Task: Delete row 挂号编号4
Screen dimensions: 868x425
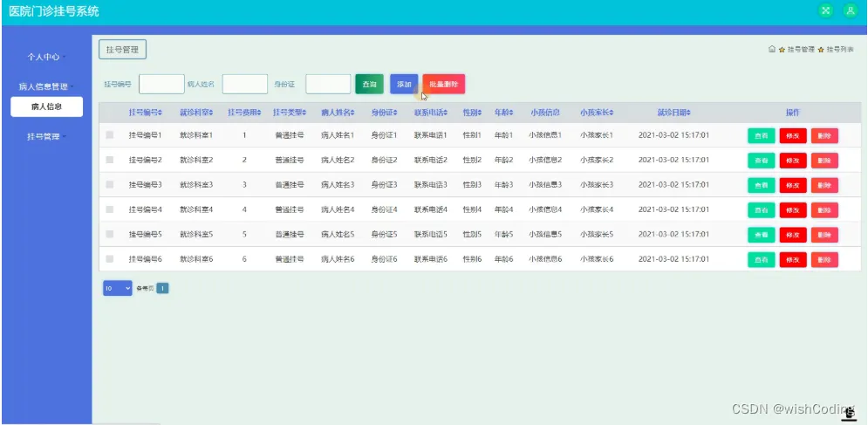Action: click(825, 210)
